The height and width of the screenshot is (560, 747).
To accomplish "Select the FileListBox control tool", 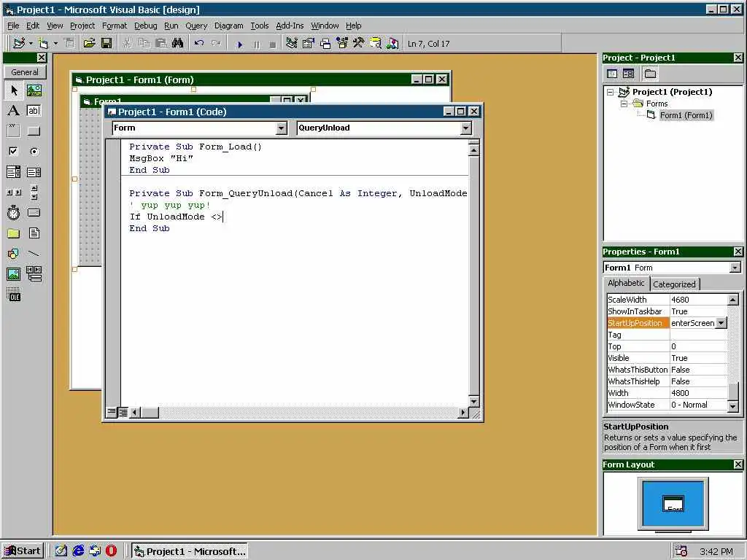I will [x=34, y=233].
